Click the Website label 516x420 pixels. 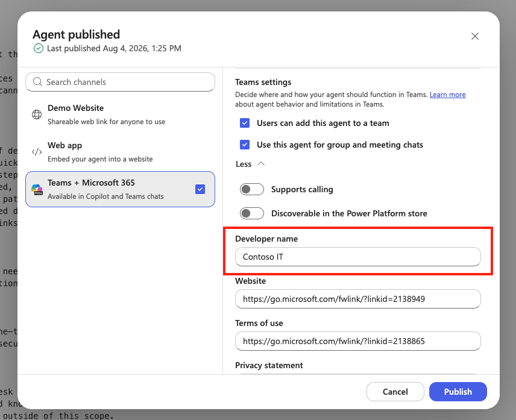click(250, 281)
